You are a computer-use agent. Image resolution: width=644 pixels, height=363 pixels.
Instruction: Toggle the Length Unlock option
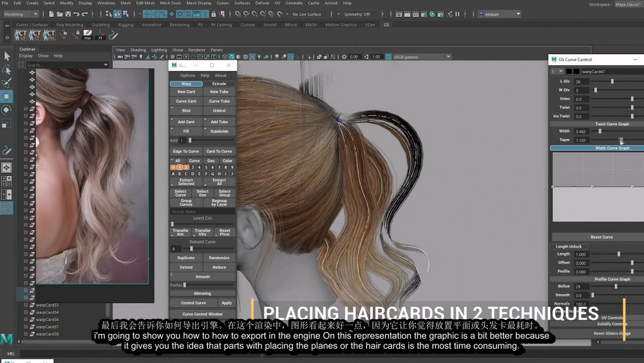[569, 246]
